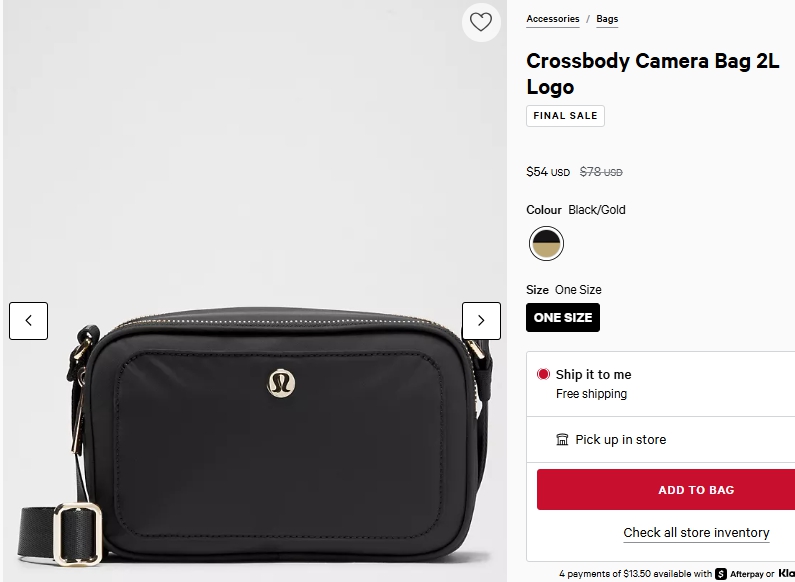Open the Accessories breadcrumb

553,19
